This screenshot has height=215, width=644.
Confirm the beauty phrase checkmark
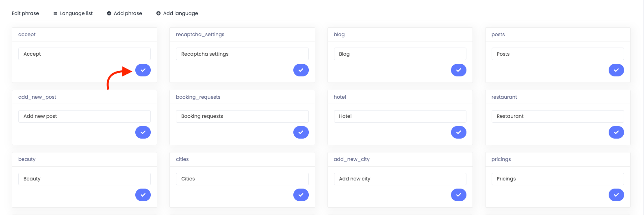click(143, 195)
